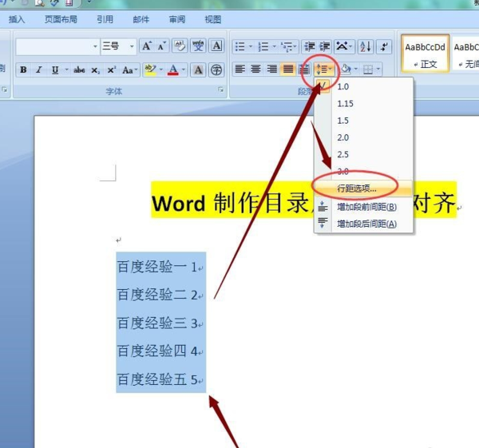Click the sort A-Z icon
479x448 pixels.
(366, 46)
